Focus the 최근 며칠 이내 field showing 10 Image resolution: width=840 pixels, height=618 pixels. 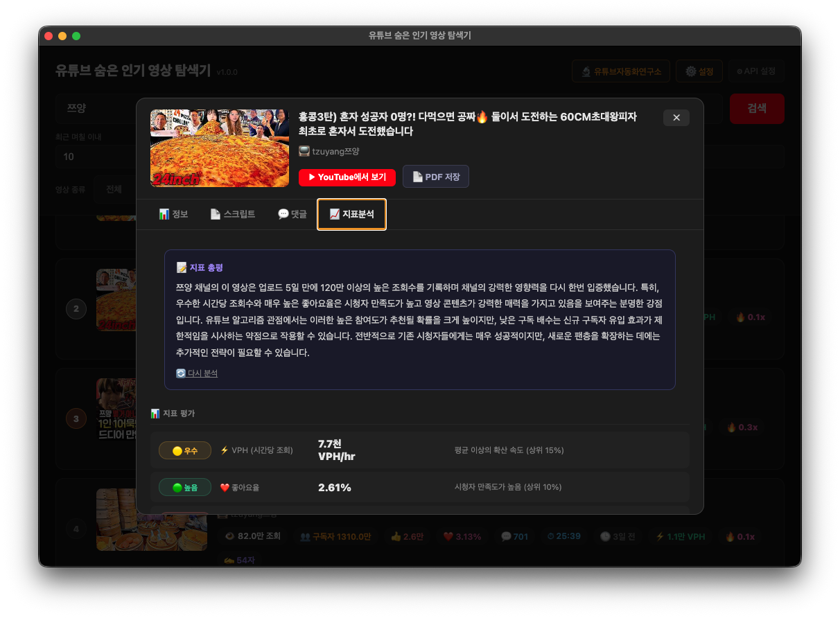coord(97,157)
